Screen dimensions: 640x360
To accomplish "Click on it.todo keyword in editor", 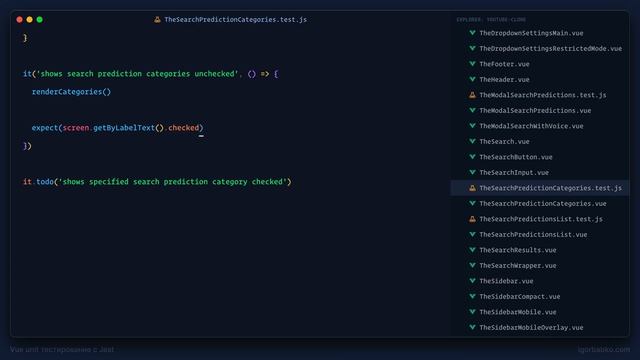I will tap(38, 182).
